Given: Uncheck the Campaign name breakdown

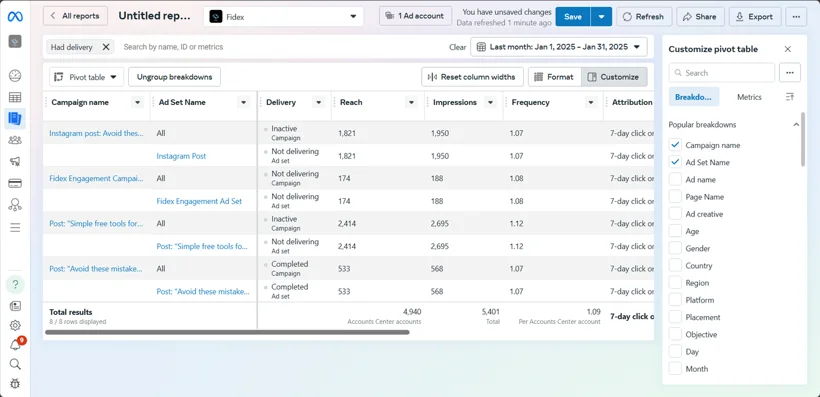Looking at the screenshot, I should point(676,145).
